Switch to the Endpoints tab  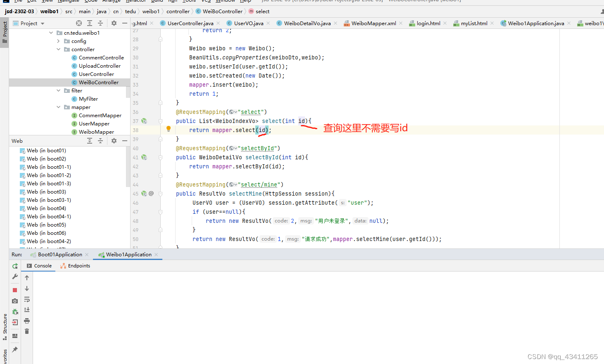click(75, 265)
